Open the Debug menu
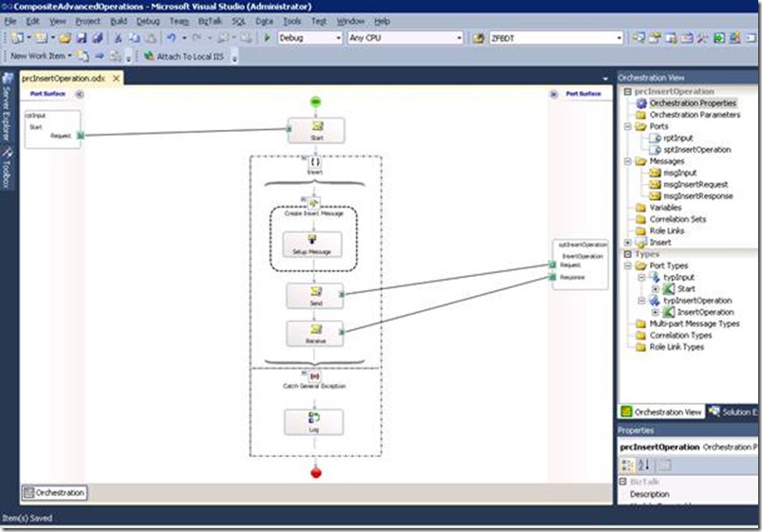 [148, 22]
